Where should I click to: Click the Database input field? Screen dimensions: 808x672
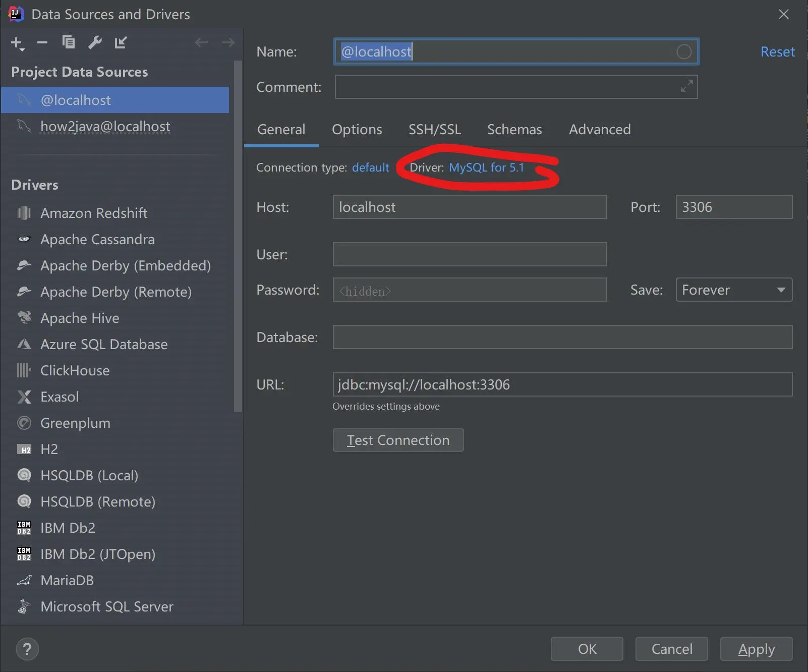click(562, 337)
